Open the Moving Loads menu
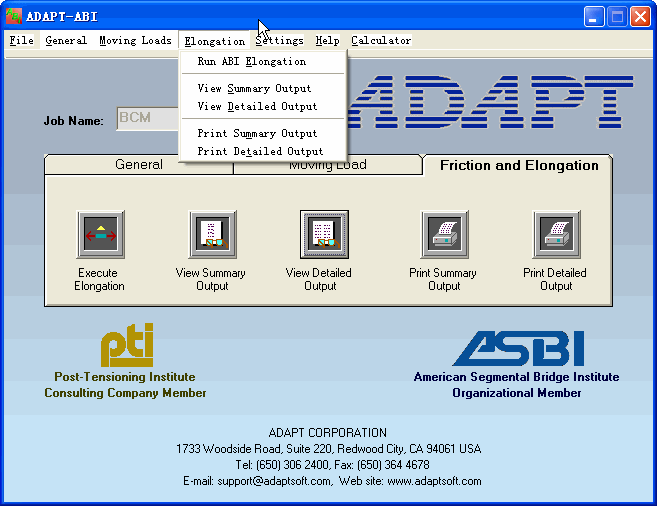 tap(135, 41)
